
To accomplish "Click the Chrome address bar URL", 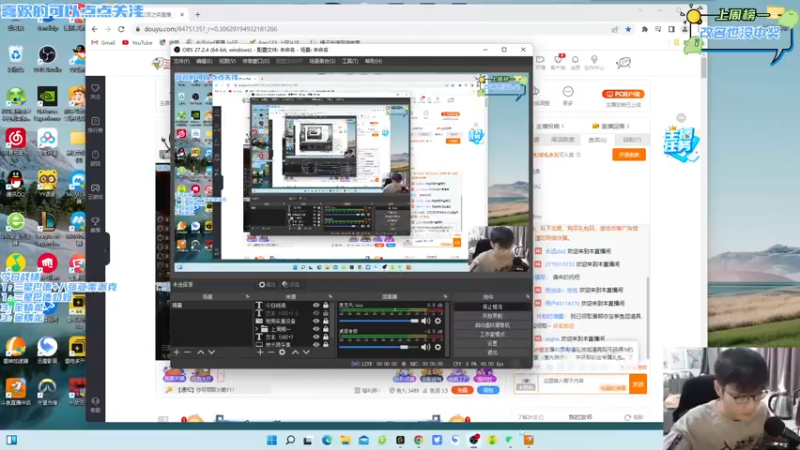I will point(211,29).
